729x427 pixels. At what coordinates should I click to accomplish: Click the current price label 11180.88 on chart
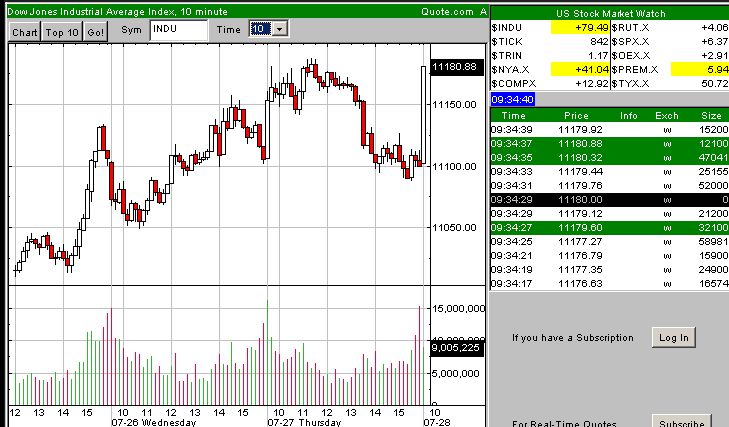[457, 67]
